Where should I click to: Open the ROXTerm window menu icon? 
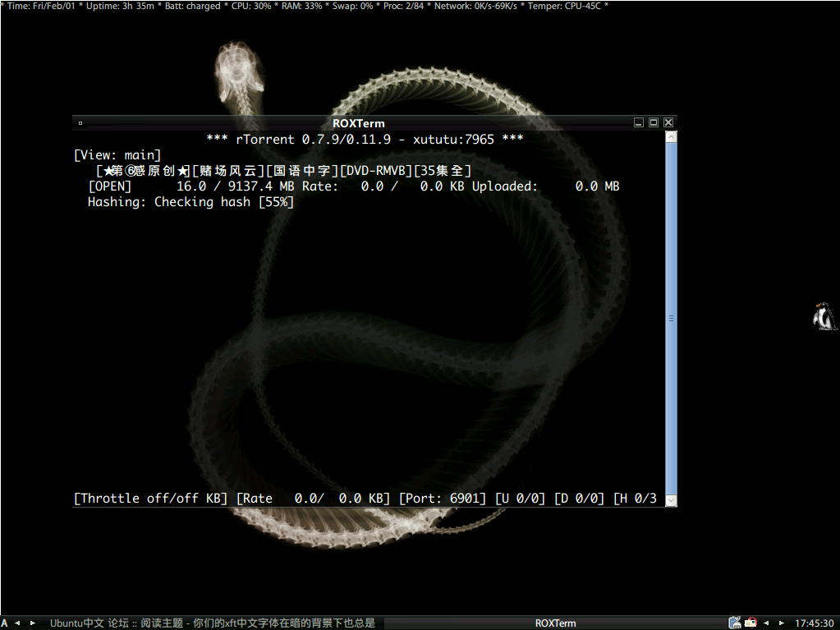80,123
